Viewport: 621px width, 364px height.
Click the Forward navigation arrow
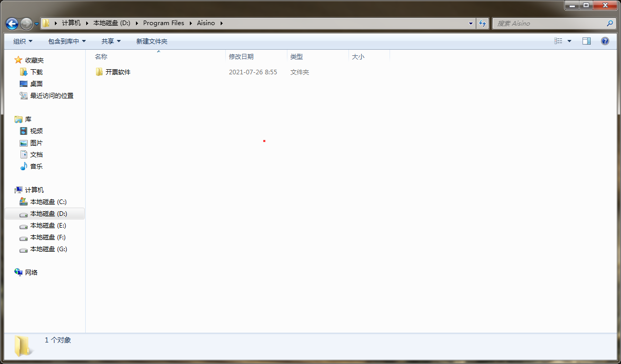tap(26, 24)
